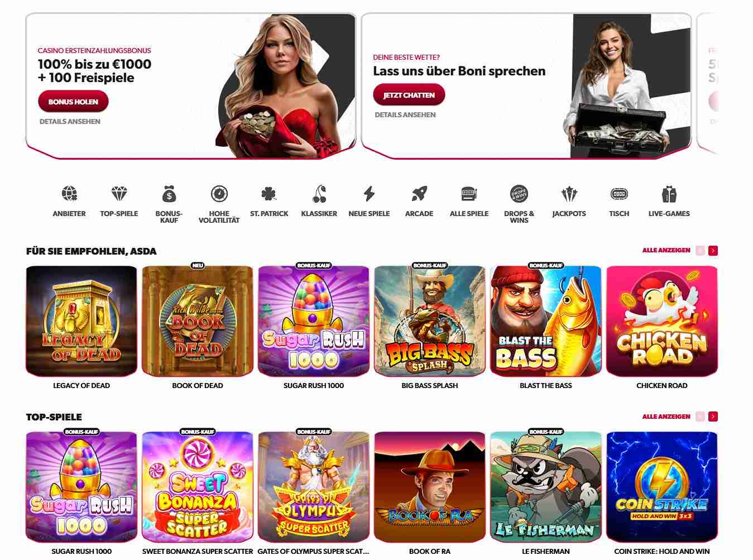Select the Arcade rocket icon
The width and height of the screenshot is (753, 560).
pyautogui.click(x=419, y=194)
